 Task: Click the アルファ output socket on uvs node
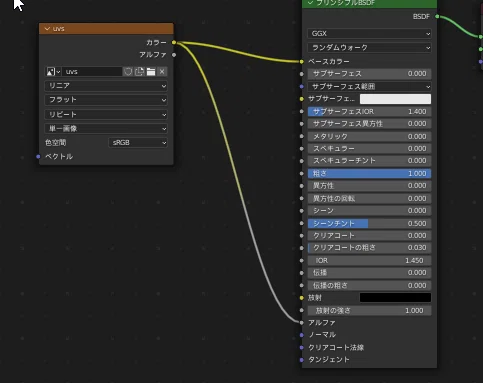[x=174, y=55]
